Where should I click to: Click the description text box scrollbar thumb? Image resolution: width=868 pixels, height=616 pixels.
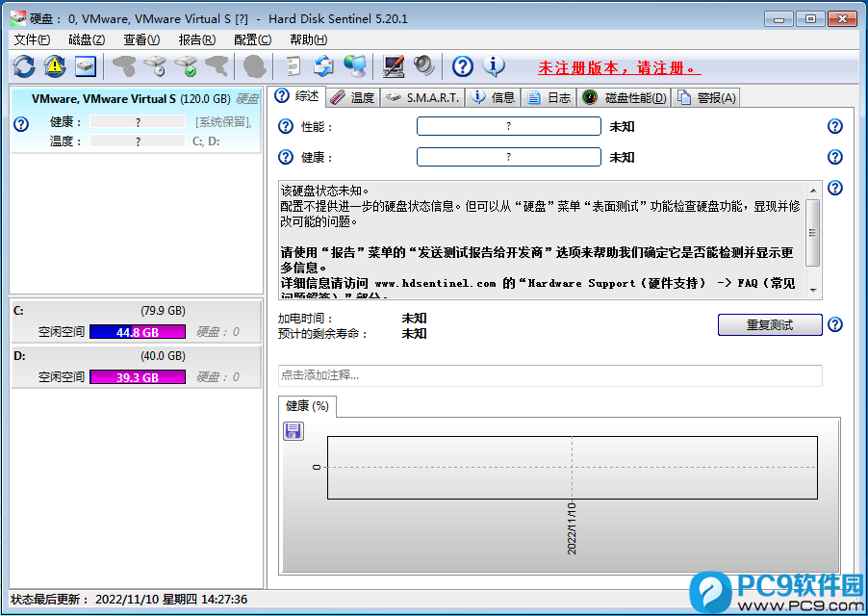coord(812,233)
